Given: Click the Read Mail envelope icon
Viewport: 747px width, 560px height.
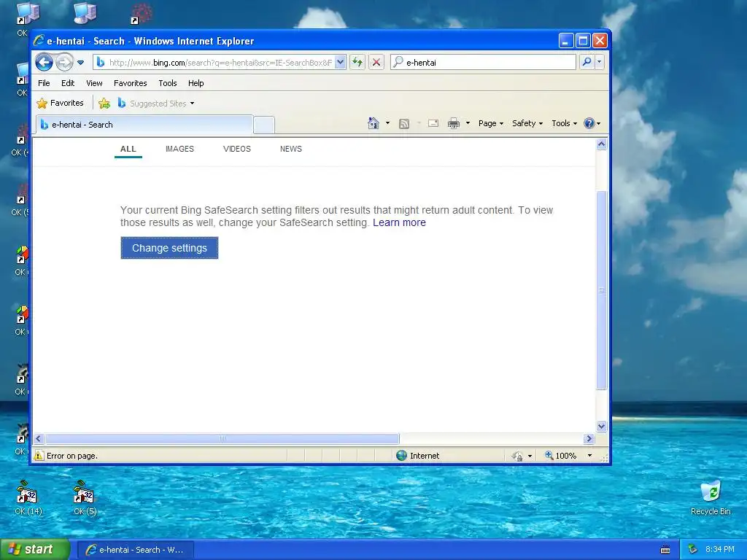Looking at the screenshot, I should tap(433, 123).
